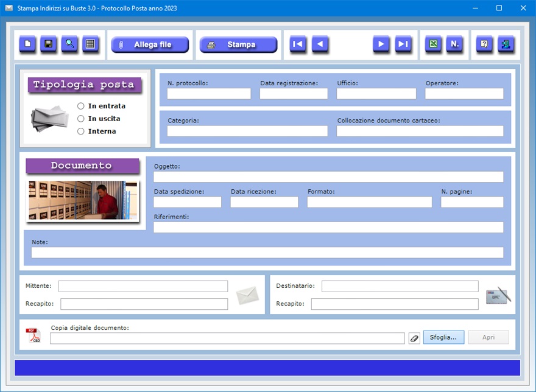This screenshot has width=536, height=392.
Task: Minimize the window
Action: point(475,8)
